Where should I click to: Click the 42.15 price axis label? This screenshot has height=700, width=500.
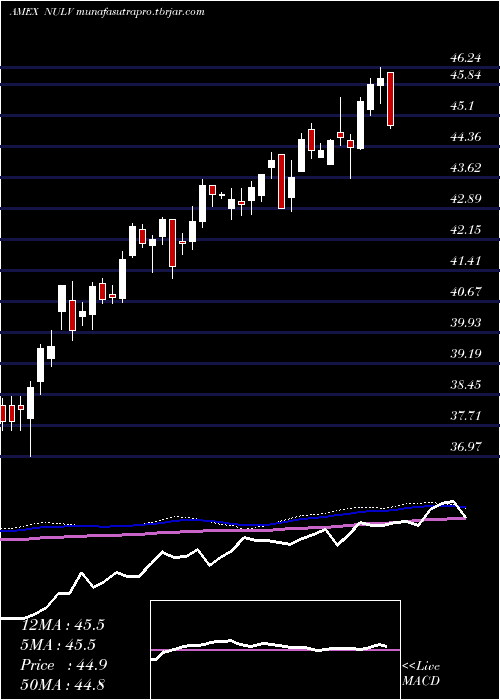tap(466, 230)
